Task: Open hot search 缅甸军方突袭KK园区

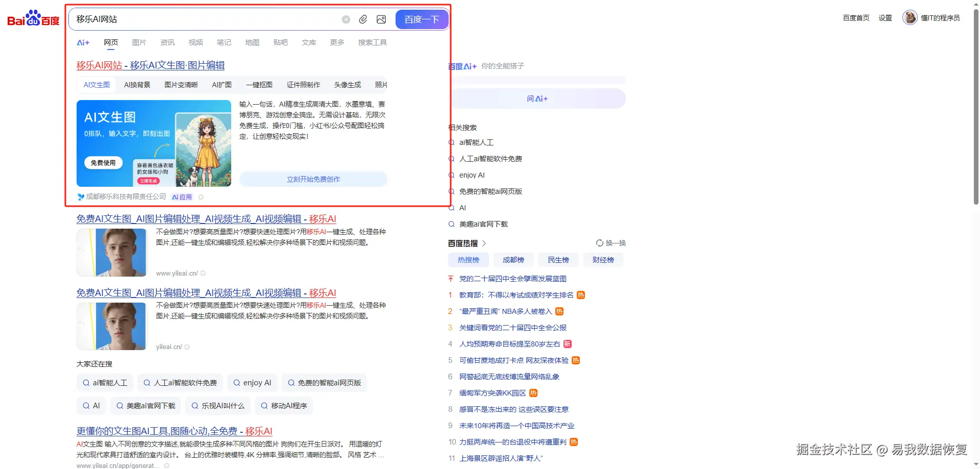Action: coord(493,393)
